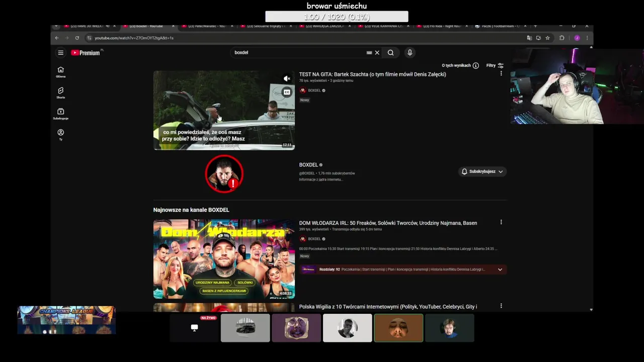This screenshot has width=644, height=362.
Task: Open the tab search dropdown arrow
Action: tap(56, 26)
